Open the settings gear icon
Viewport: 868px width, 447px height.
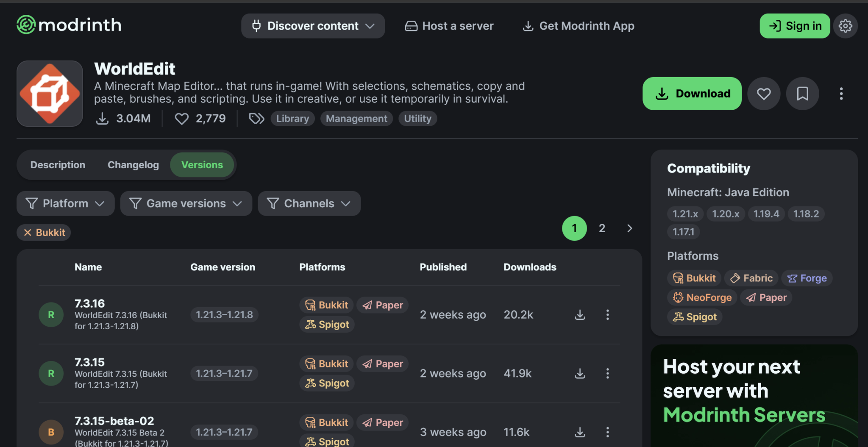click(x=845, y=26)
